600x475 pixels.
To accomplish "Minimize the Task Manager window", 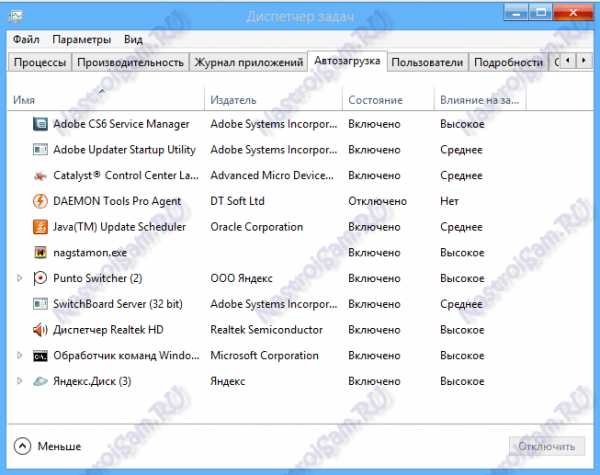I will pos(516,13).
